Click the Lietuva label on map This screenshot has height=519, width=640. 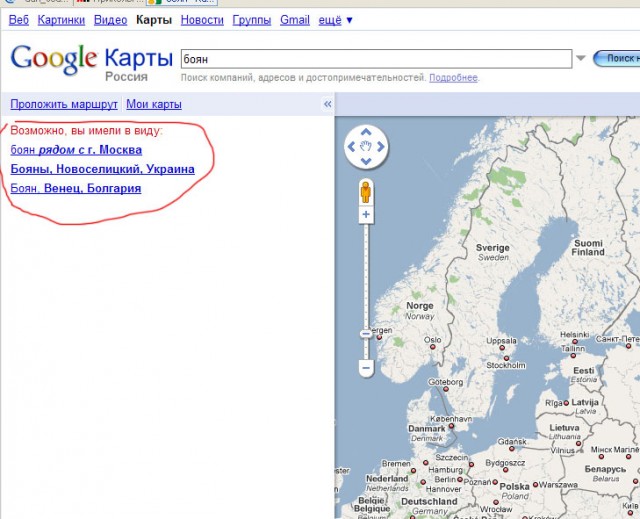point(564,428)
